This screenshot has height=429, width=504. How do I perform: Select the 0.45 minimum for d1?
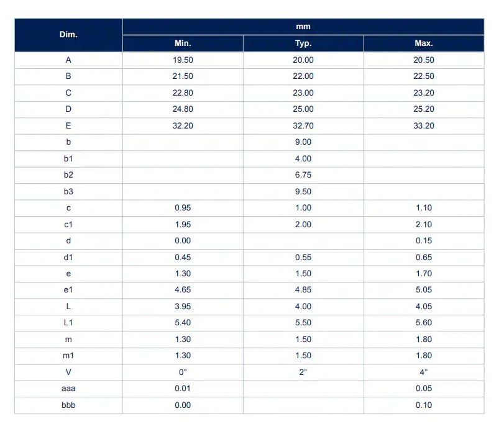click(x=183, y=257)
